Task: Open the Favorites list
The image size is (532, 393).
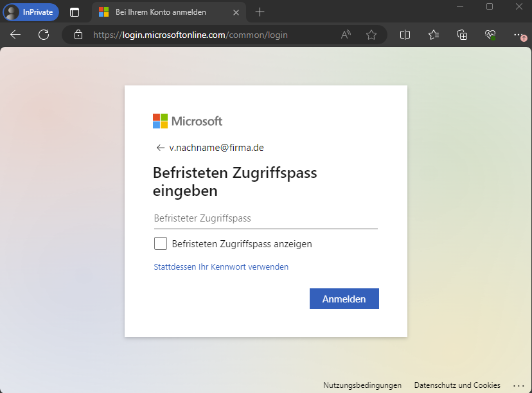Action: point(434,35)
